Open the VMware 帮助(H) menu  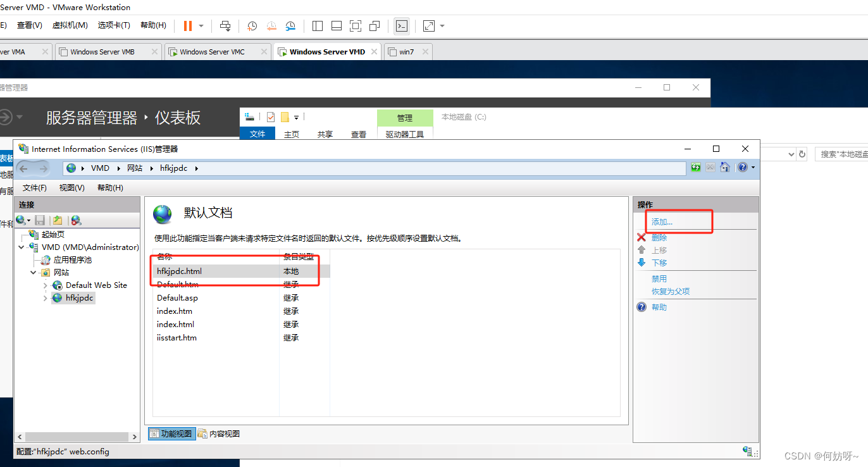click(x=153, y=25)
